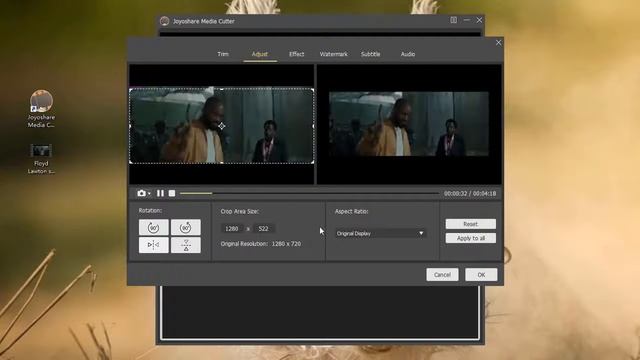Click the Reset button
This screenshot has height=360, width=640.
click(471, 224)
